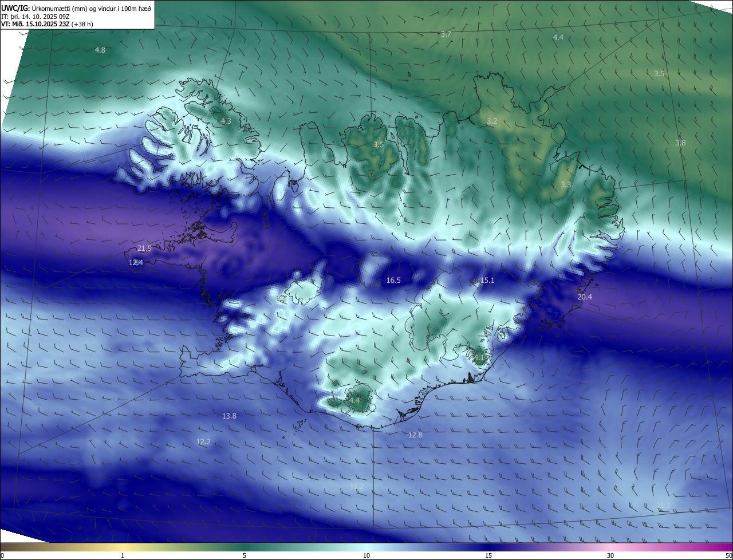
Task: Click the color scale tick label 5
Action: (245, 555)
